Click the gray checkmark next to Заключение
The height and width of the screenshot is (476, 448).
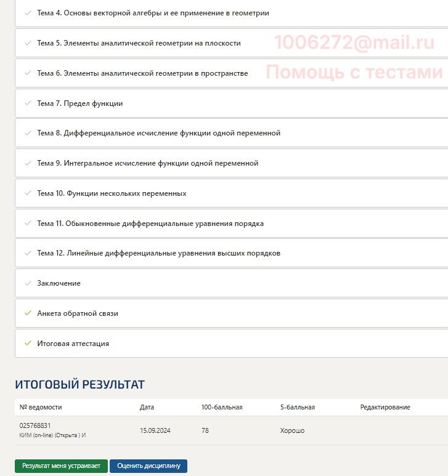click(x=28, y=283)
